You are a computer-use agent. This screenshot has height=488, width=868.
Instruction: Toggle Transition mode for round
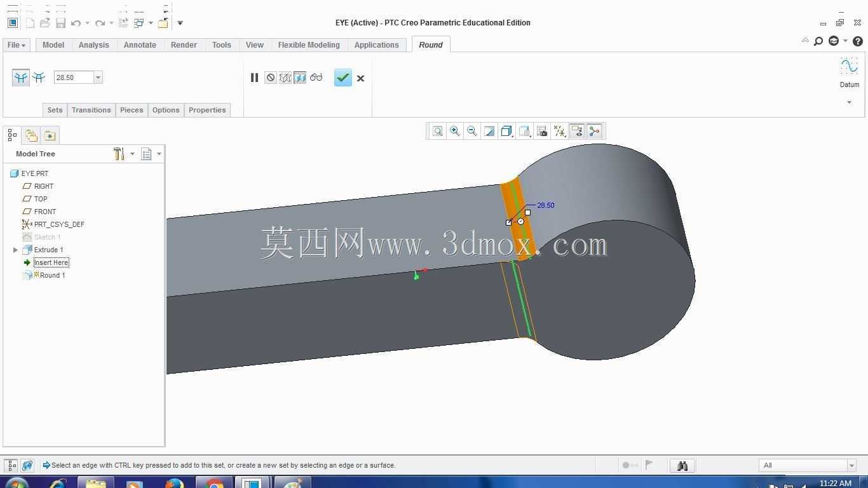tap(39, 78)
